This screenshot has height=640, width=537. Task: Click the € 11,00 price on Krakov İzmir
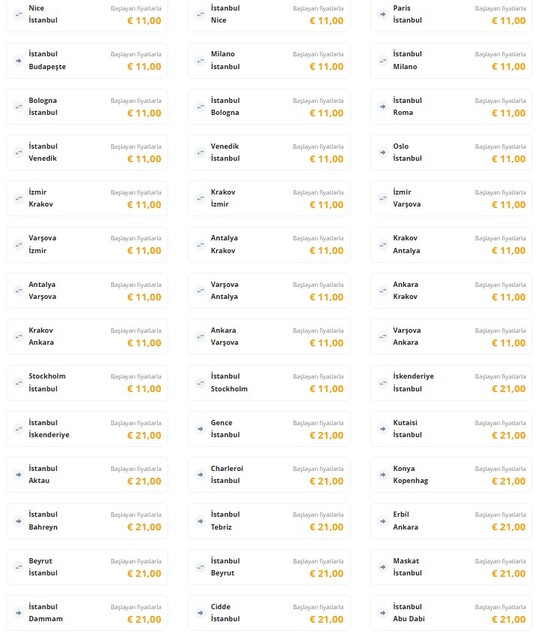coord(326,205)
